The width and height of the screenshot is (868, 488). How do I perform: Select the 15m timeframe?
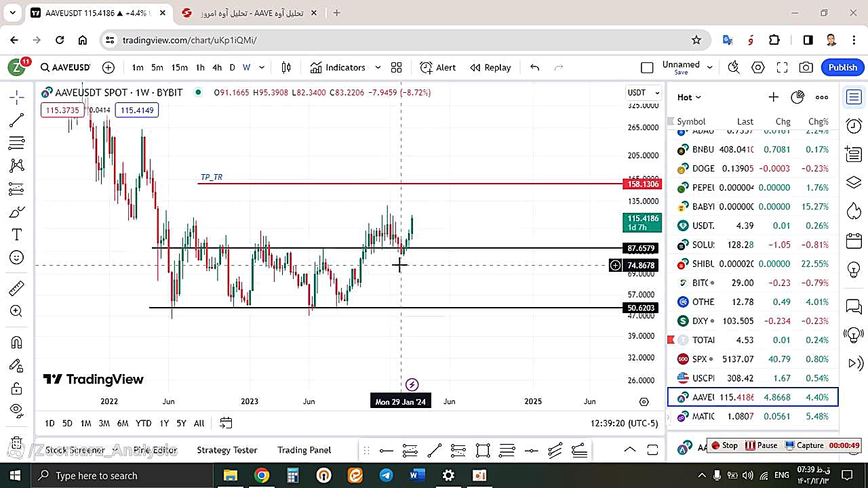(x=179, y=67)
